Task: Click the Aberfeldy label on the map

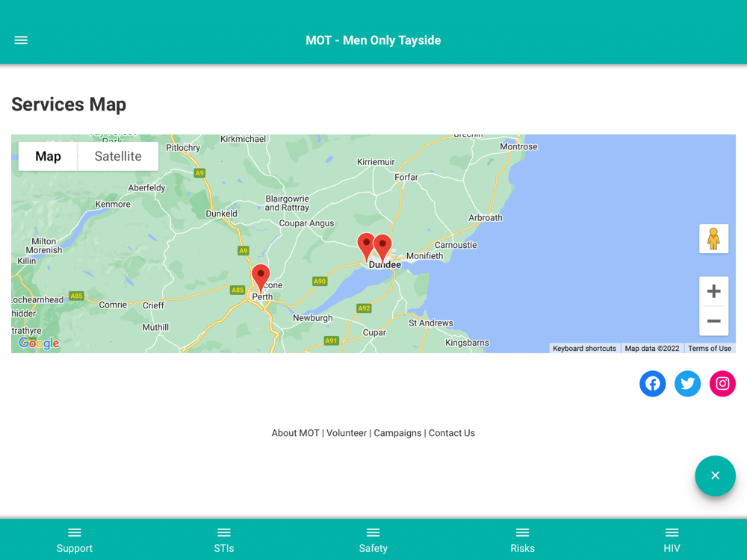Action: point(146,187)
